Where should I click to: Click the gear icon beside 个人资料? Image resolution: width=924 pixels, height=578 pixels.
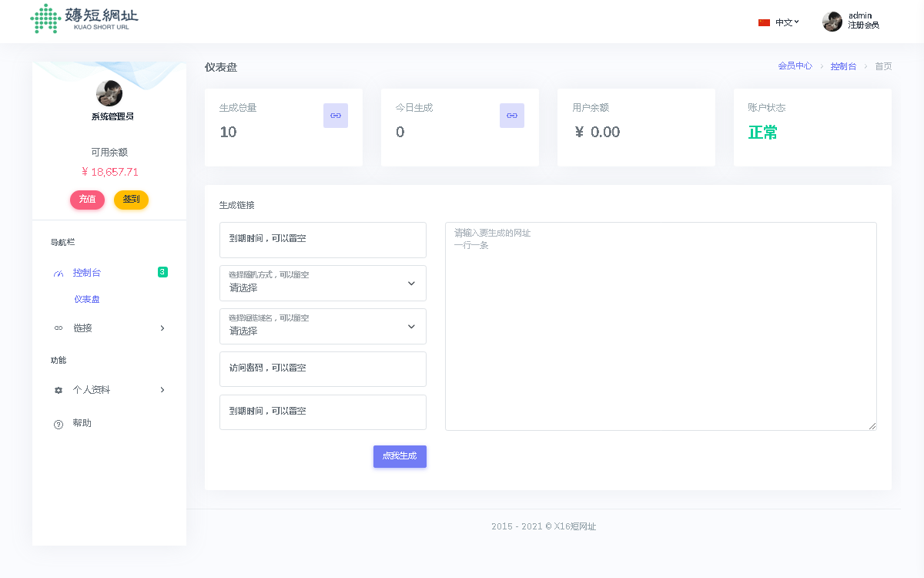(59, 390)
